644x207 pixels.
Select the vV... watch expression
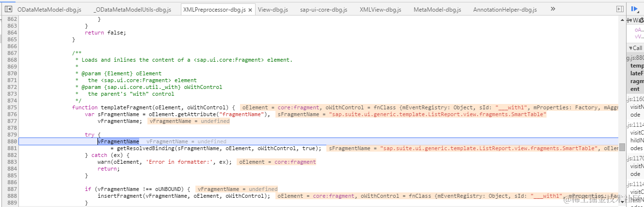pyautogui.click(x=639, y=36)
